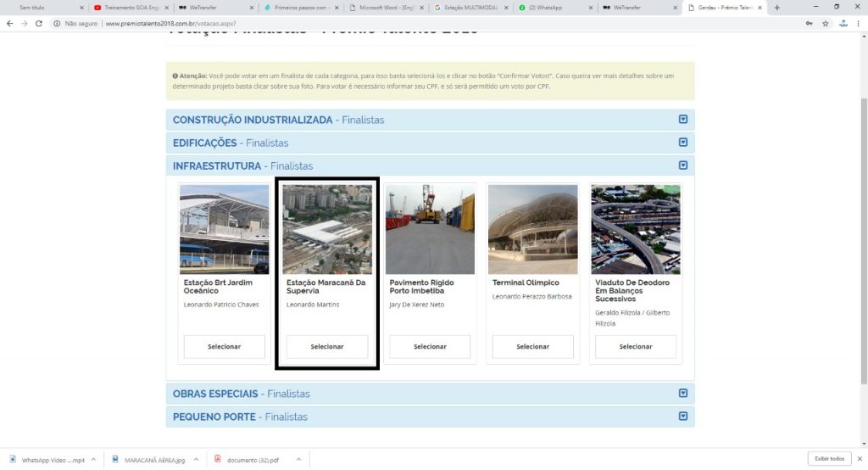This screenshot has height=470, width=868.
Task: Collapse Infraestrutura with its arrow icon
Action: [683, 165]
